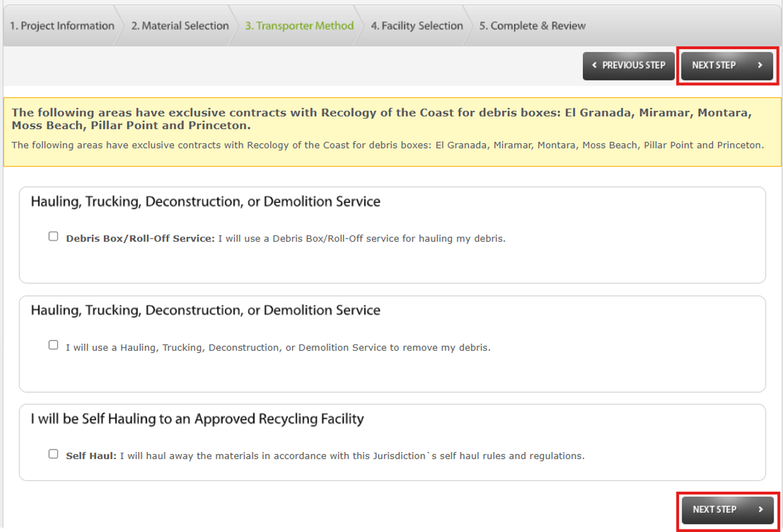Check the Hauling, Trucking, Deconstruction service option

click(x=54, y=345)
